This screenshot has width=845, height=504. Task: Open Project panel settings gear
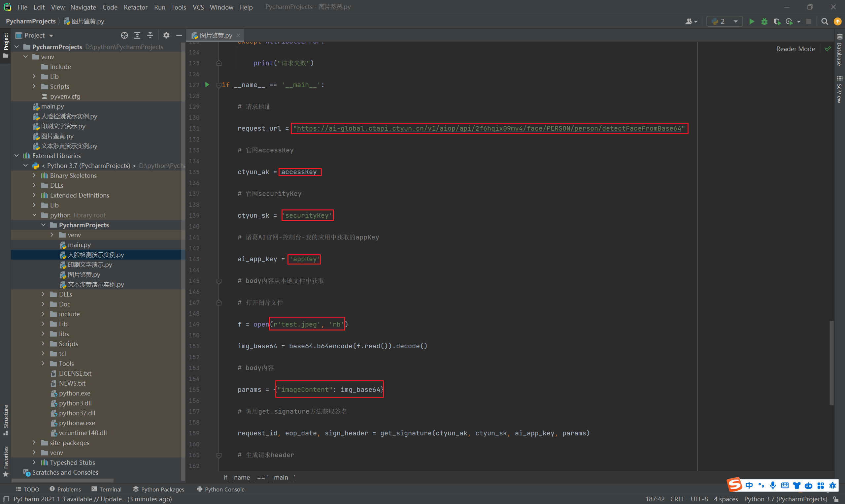[x=166, y=35]
